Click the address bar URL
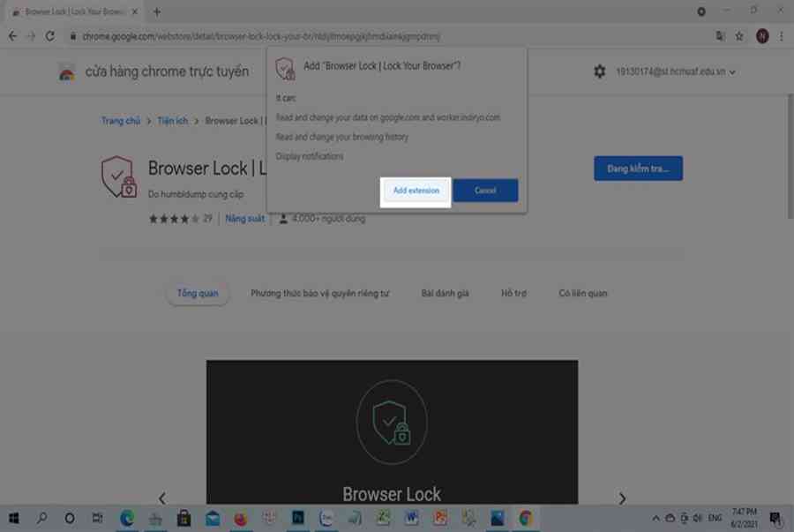 pos(261,36)
